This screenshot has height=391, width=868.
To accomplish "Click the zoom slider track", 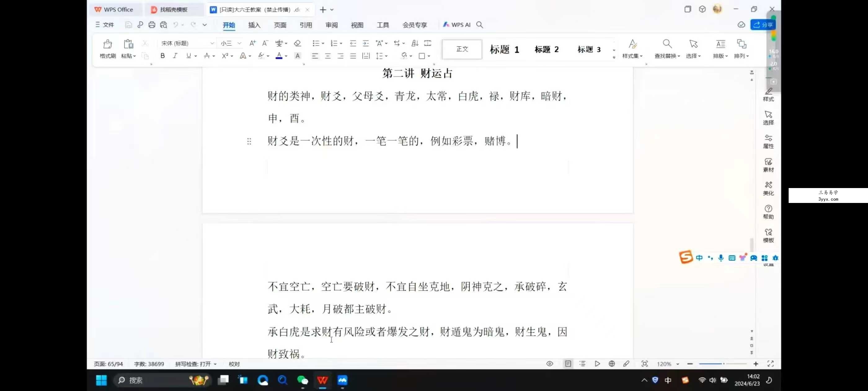I will pos(723,364).
